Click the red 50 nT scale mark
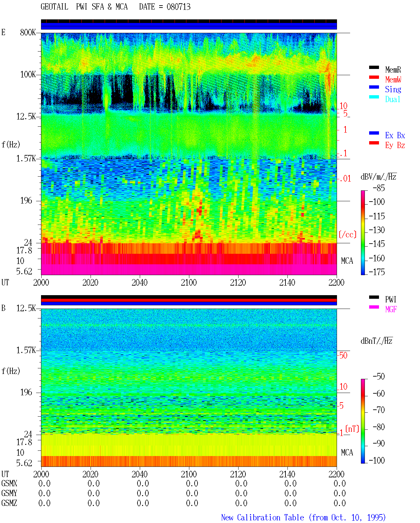The width and height of the screenshot is (420, 523). tap(343, 356)
